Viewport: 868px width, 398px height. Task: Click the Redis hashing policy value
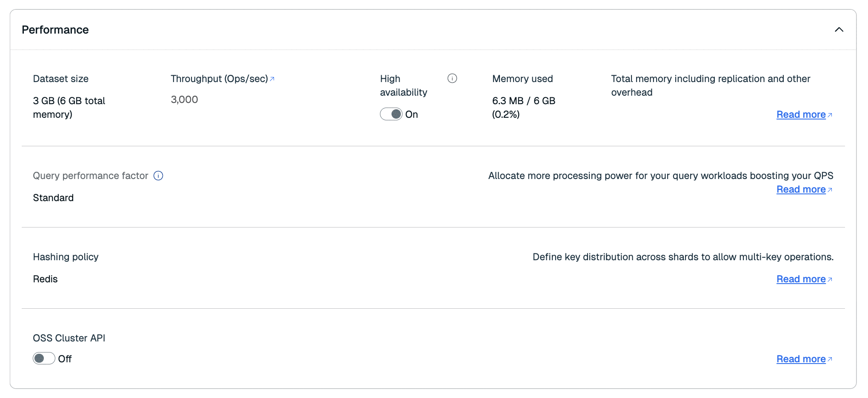[x=45, y=279]
